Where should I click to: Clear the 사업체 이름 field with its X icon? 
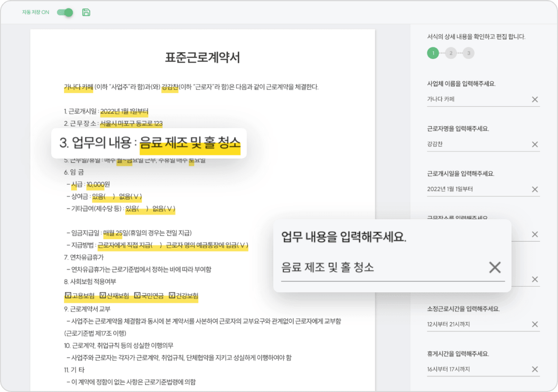point(535,99)
